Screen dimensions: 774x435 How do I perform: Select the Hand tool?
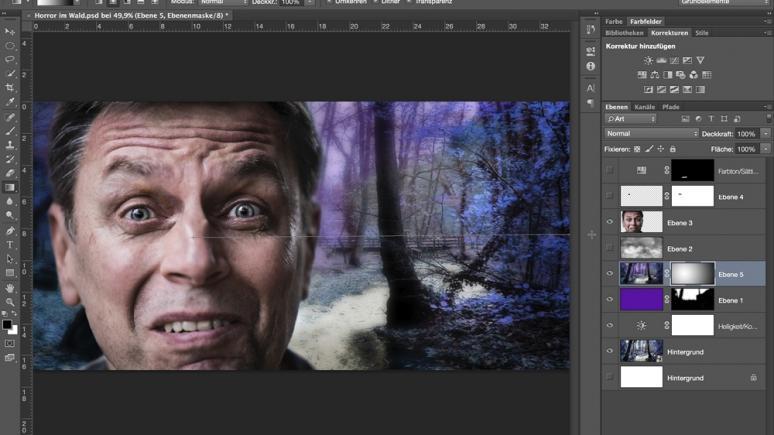pos(10,288)
